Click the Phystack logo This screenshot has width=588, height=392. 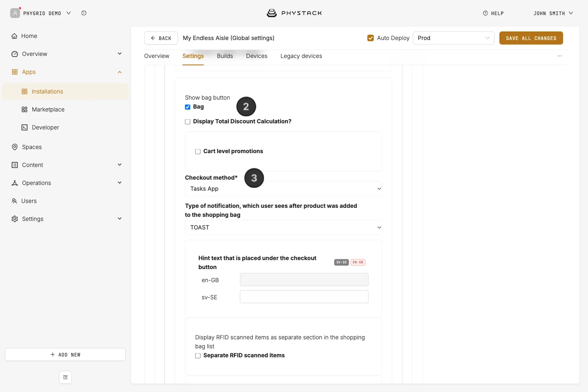point(294,13)
